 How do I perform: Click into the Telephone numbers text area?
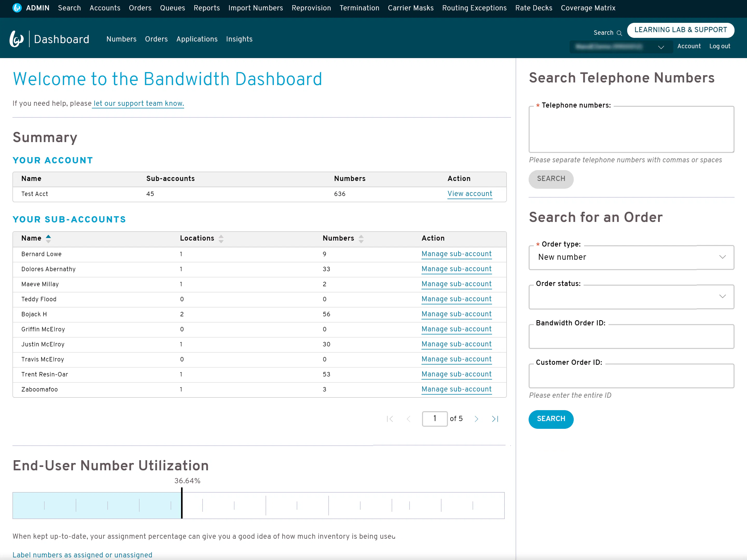631,130
